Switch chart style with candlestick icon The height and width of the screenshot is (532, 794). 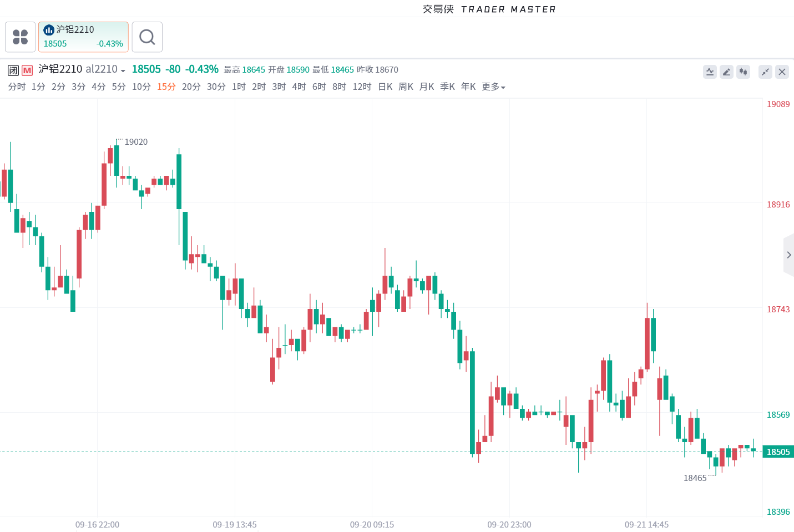[x=743, y=72]
